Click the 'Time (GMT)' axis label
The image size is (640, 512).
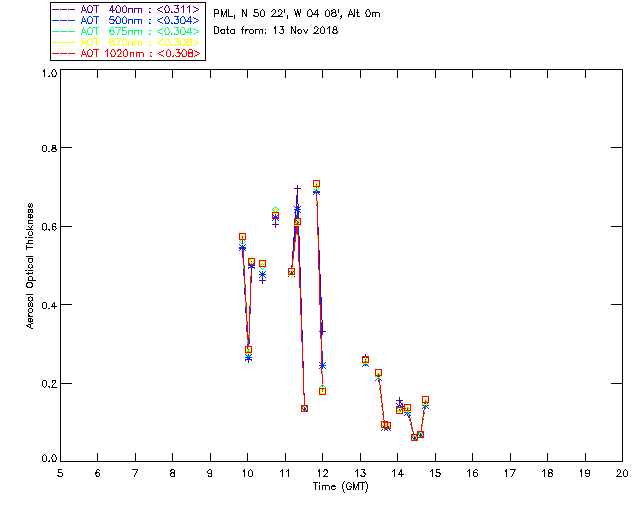340,487
